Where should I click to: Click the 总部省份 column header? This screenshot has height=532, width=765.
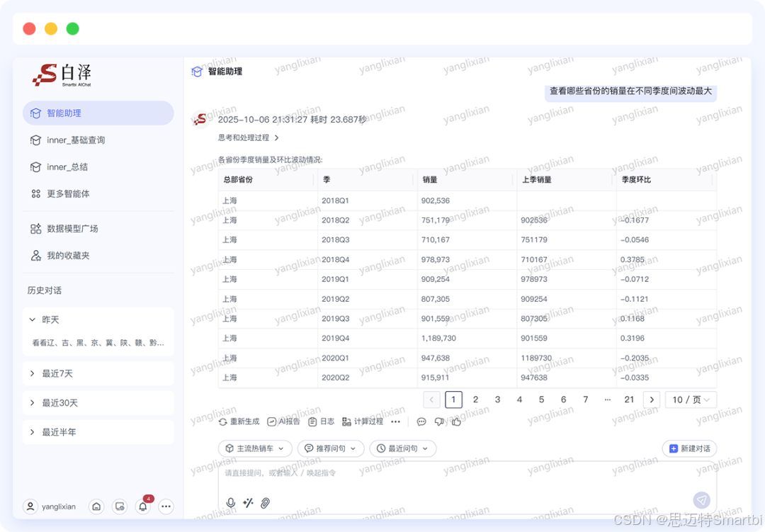click(x=268, y=180)
